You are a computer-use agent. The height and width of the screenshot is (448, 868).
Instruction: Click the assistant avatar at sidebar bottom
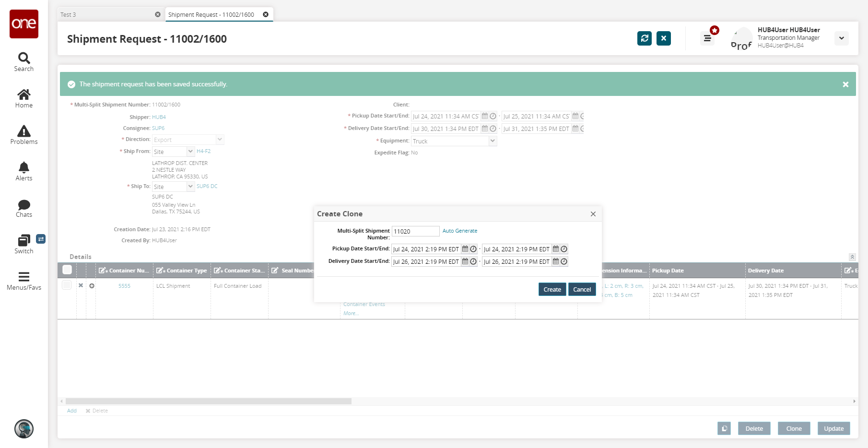pos(24,429)
